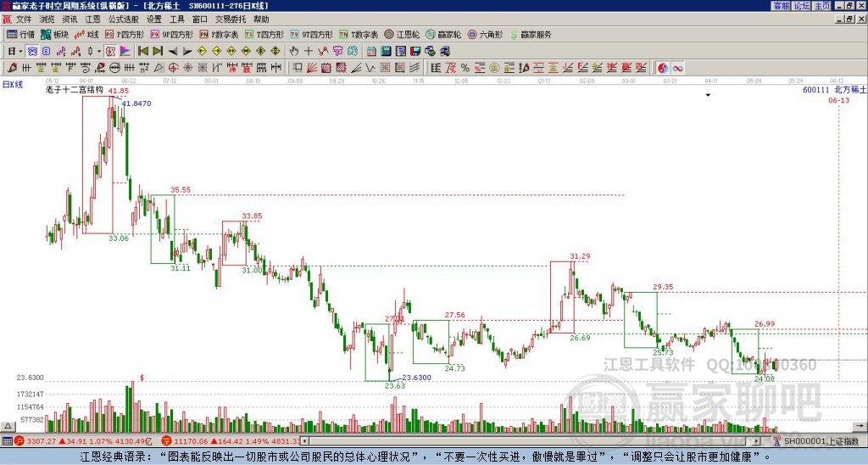Click the angle lines drawing tool
The height and width of the screenshot is (465, 868).
tap(356, 68)
